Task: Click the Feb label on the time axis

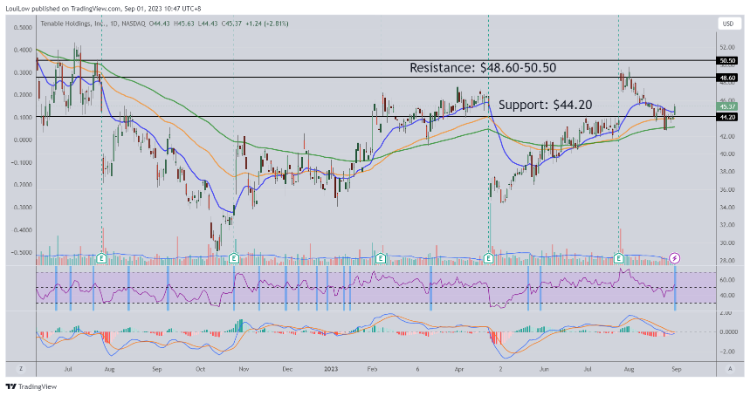Action: pyautogui.click(x=372, y=369)
